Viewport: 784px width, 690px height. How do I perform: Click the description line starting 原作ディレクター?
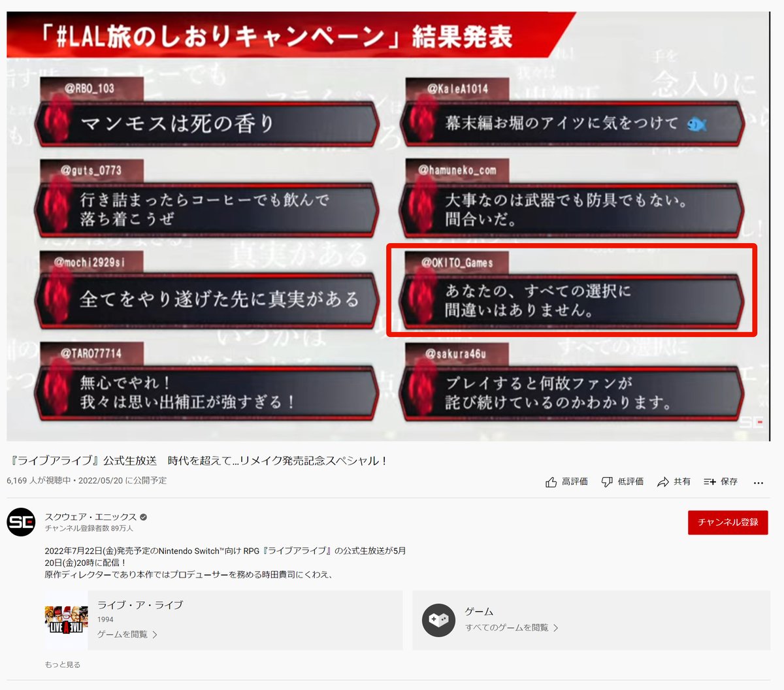(x=189, y=574)
